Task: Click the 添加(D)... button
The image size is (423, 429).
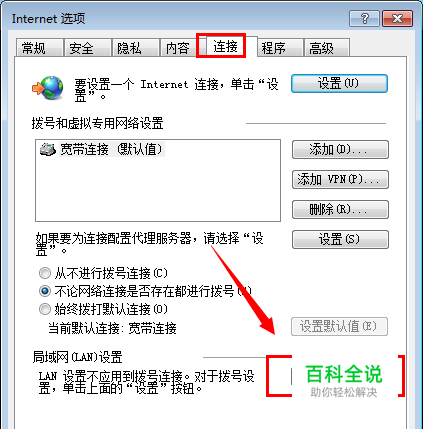Action: pos(340,149)
